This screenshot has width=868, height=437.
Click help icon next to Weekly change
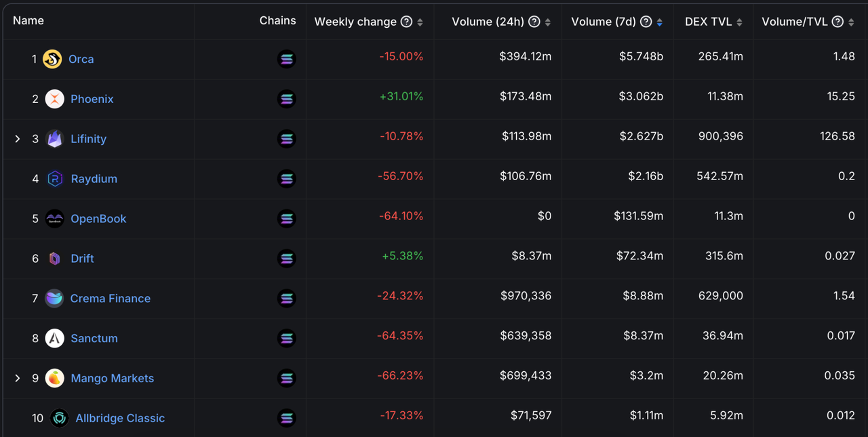406,22
